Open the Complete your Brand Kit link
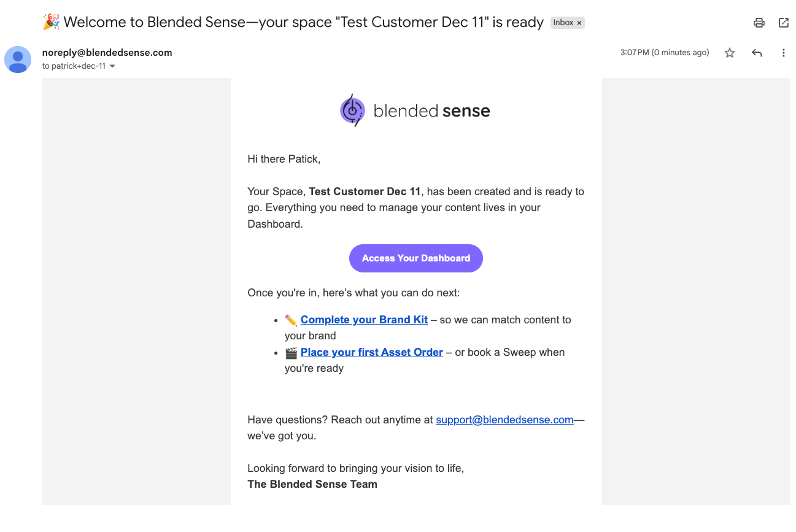This screenshot has height=532, width=796. (x=364, y=320)
